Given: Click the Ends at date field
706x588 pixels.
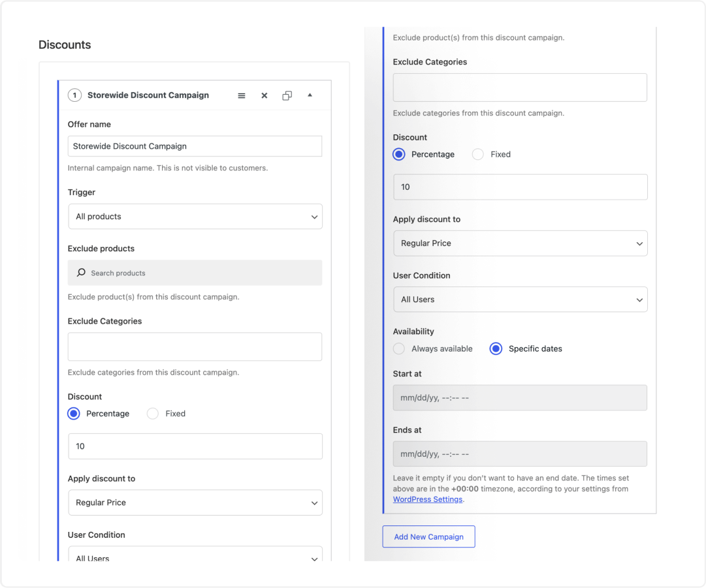Looking at the screenshot, I should tap(520, 454).
